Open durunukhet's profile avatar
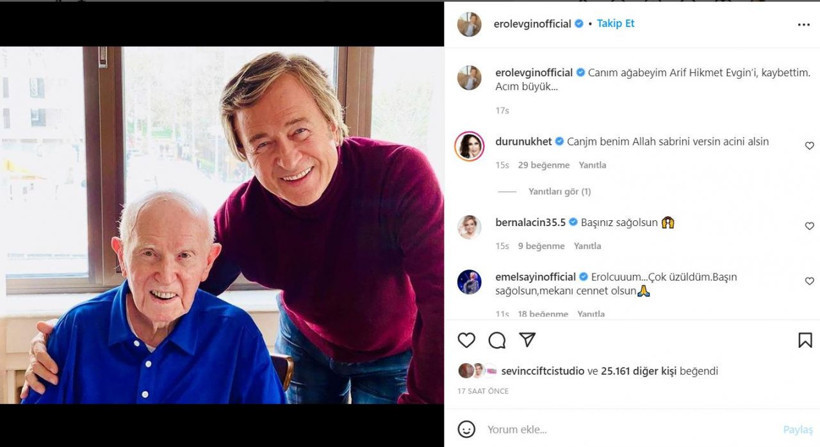The image size is (820, 447). click(469, 147)
